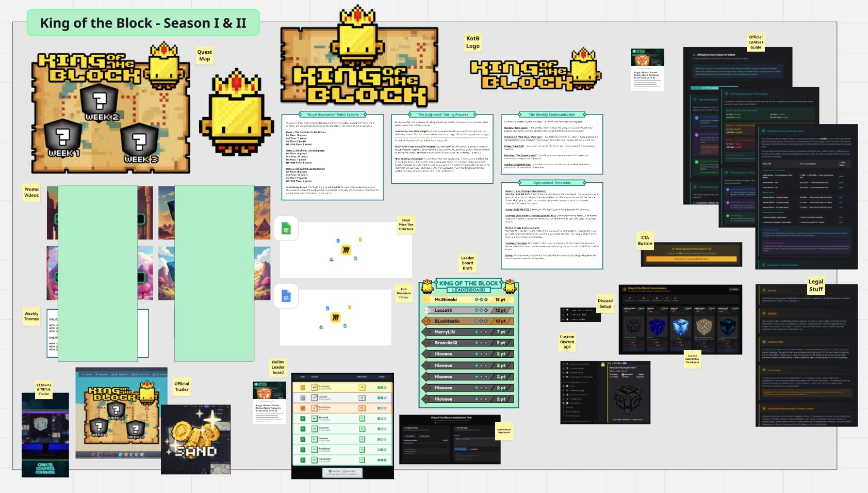The height and width of the screenshot is (493, 868).
Task: Select the Discord Setup sticky note
Action: pos(605,304)
